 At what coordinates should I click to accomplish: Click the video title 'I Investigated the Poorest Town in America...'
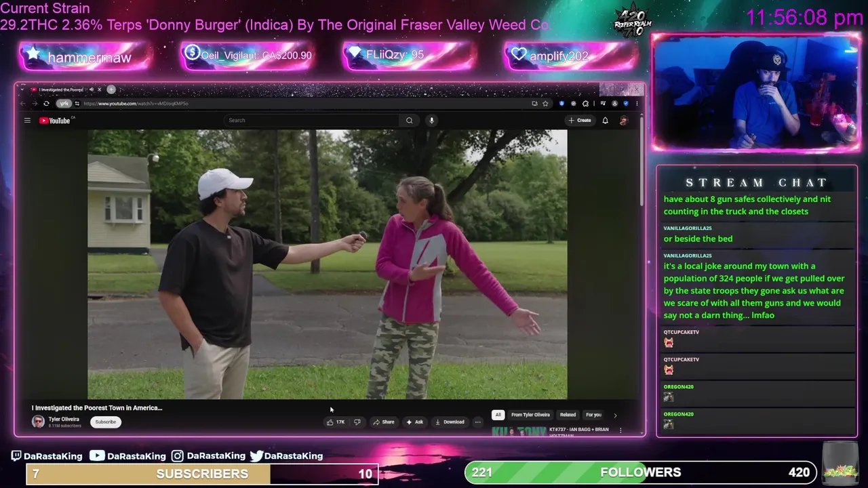click(x=97, y=408)
